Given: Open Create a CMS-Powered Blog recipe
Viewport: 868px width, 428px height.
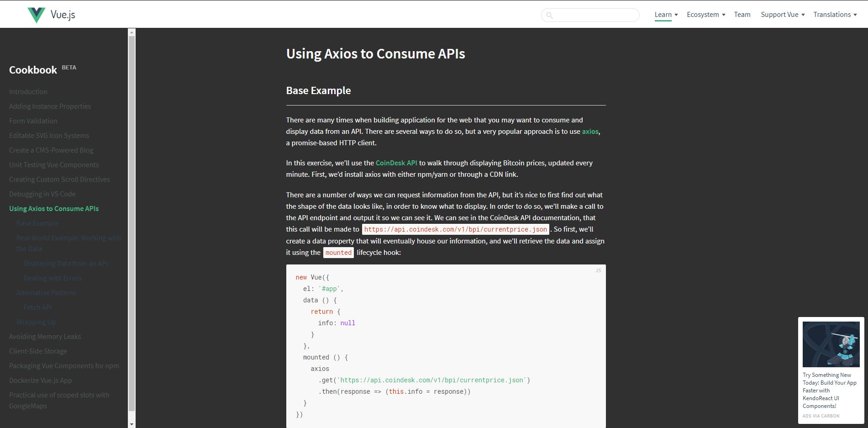Looking at the screenshot, I should 51,150.
